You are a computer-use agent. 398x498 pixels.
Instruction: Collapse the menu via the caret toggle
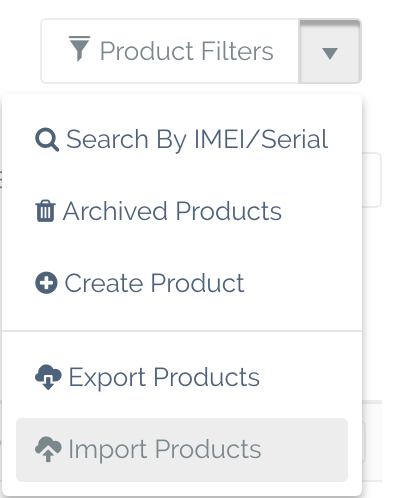click(330, 53)
